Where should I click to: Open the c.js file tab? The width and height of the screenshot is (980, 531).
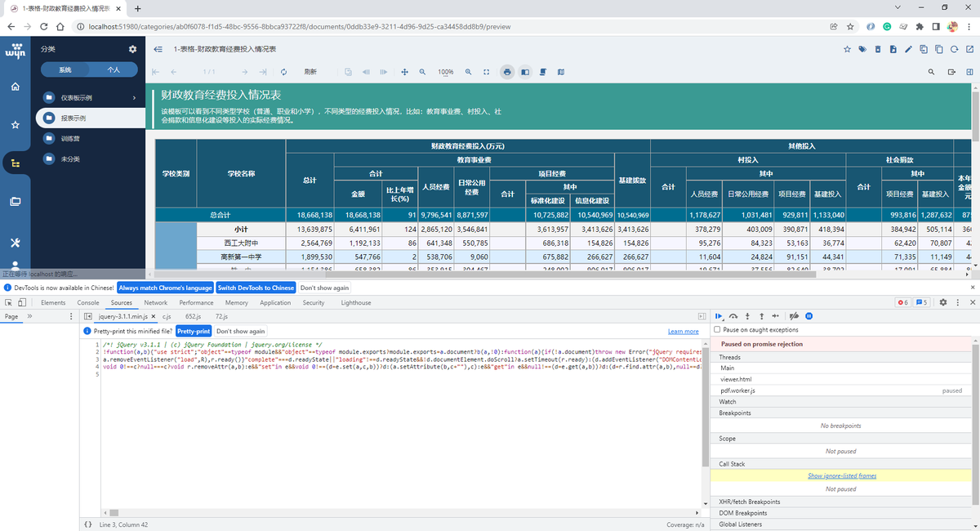167,315
